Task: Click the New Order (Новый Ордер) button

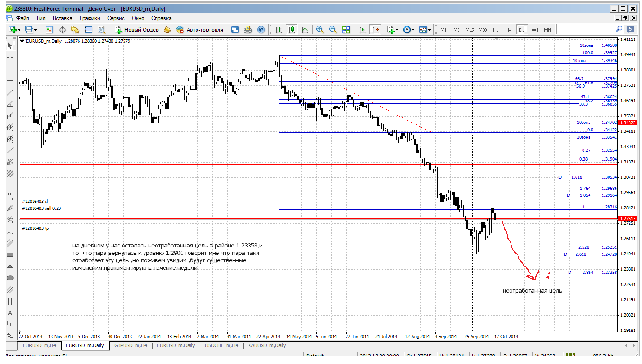Action: [137, 30]
